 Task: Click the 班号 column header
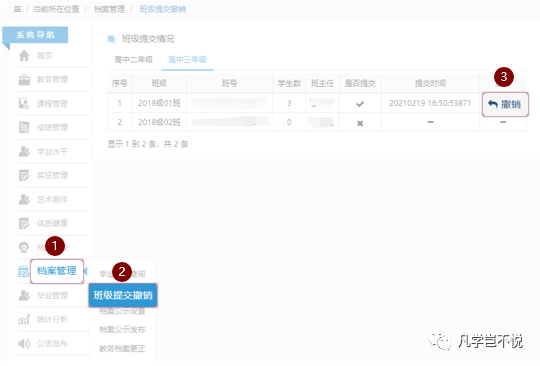click(229, 83)
